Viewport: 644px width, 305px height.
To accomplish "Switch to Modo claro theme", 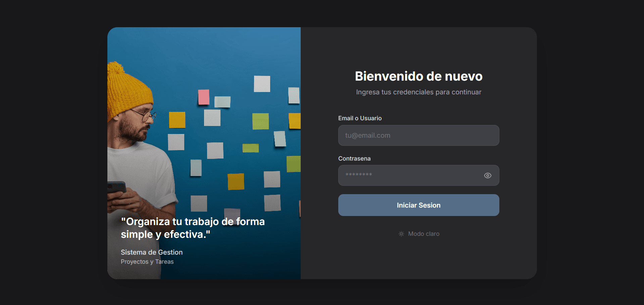I will pyautogui.click(x=424, y=234).
